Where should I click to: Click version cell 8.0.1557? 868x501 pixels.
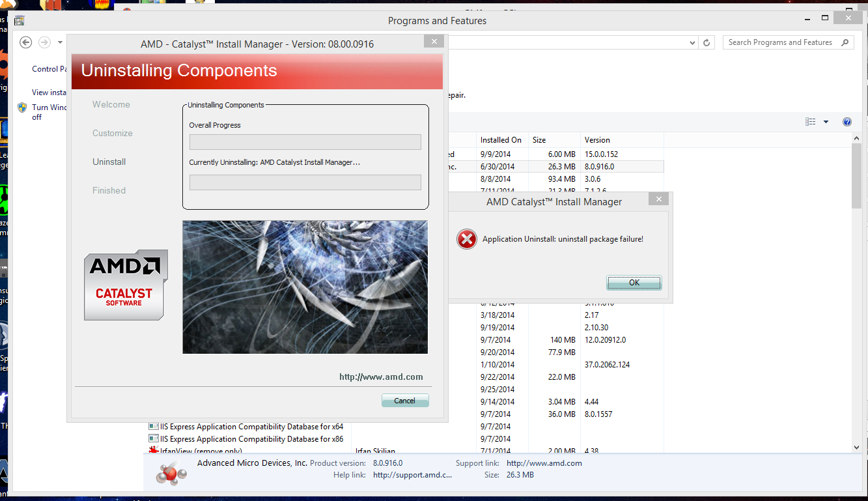point(598,414)
